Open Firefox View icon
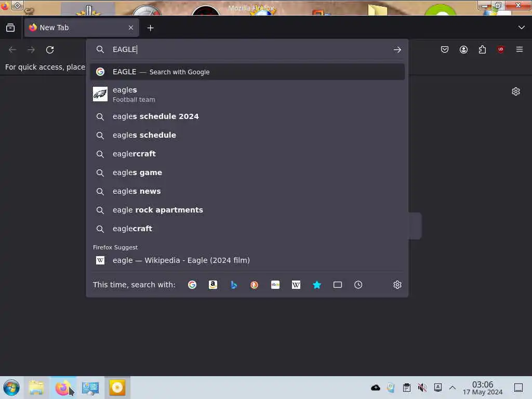Screen dimensions: 532x399 click(10, 28)
